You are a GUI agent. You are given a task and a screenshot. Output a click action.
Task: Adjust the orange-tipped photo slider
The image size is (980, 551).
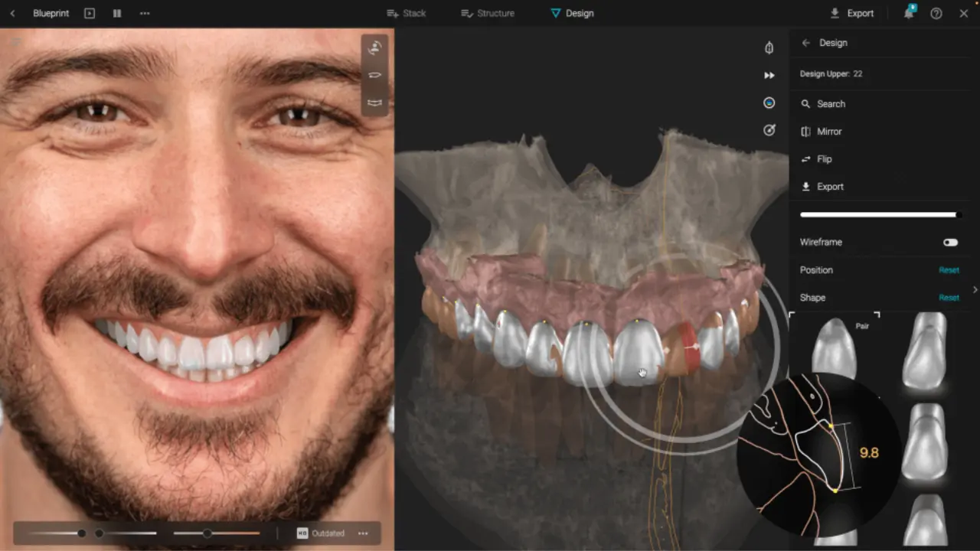pyautogui.click(x=217, y=533)
